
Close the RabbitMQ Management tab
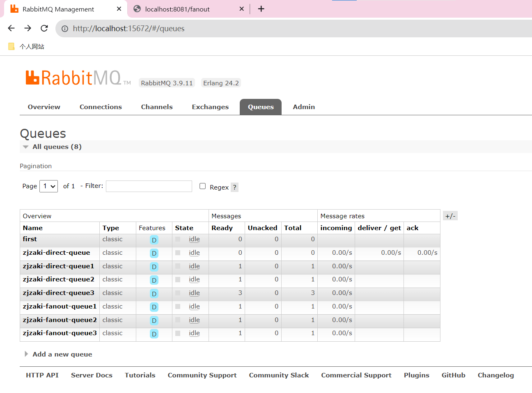point(119,9)
